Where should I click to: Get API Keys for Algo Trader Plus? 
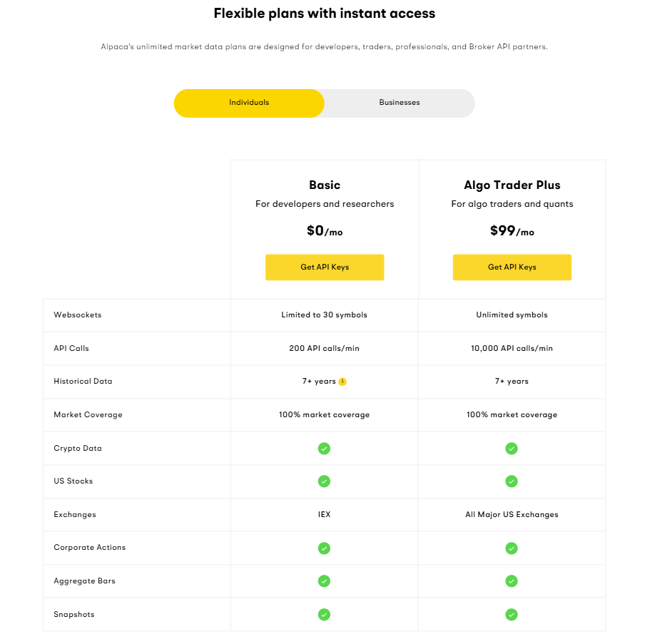pos(512,267)
